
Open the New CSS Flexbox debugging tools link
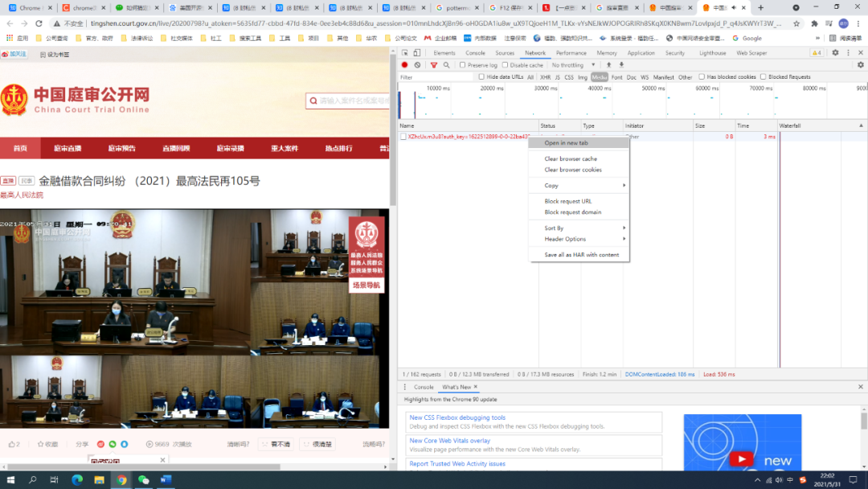[x=457, y=417]
